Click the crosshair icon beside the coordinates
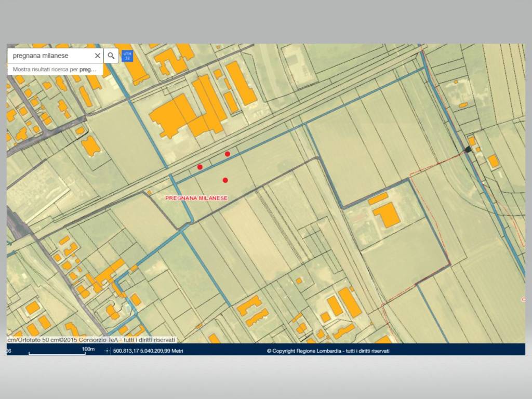The image size is (532, 399). coord(107,351)
